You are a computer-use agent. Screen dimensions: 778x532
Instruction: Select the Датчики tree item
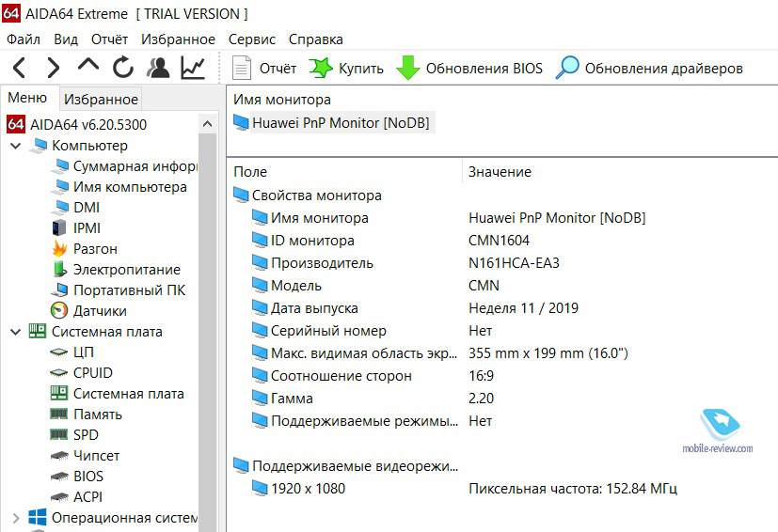point(88,311)
